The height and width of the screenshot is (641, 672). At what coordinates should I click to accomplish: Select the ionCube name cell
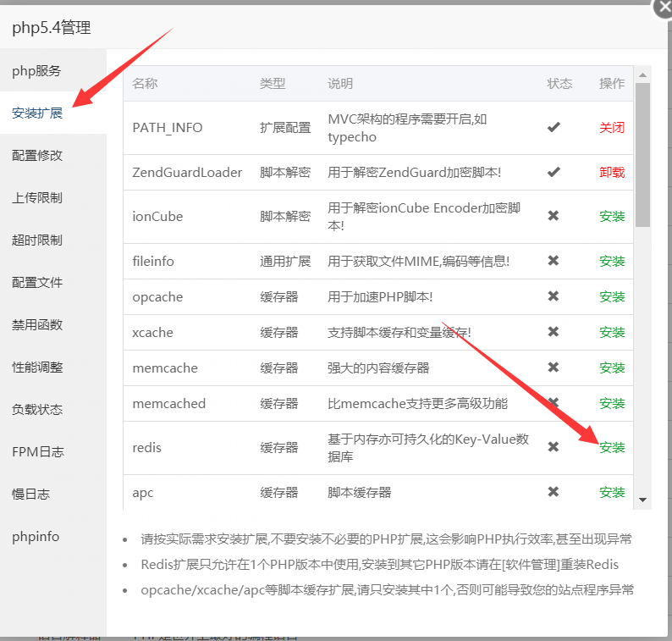[x=157, y=216]
